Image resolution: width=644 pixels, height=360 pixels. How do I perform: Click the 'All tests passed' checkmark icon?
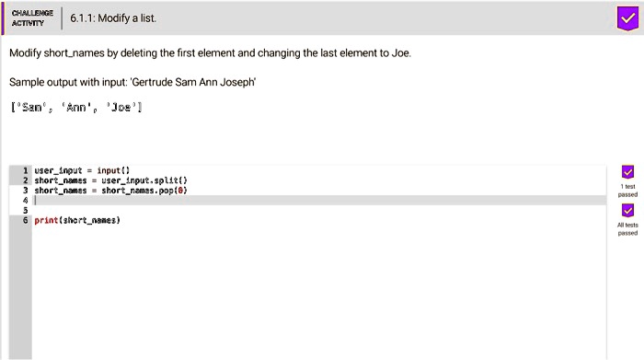627,211
